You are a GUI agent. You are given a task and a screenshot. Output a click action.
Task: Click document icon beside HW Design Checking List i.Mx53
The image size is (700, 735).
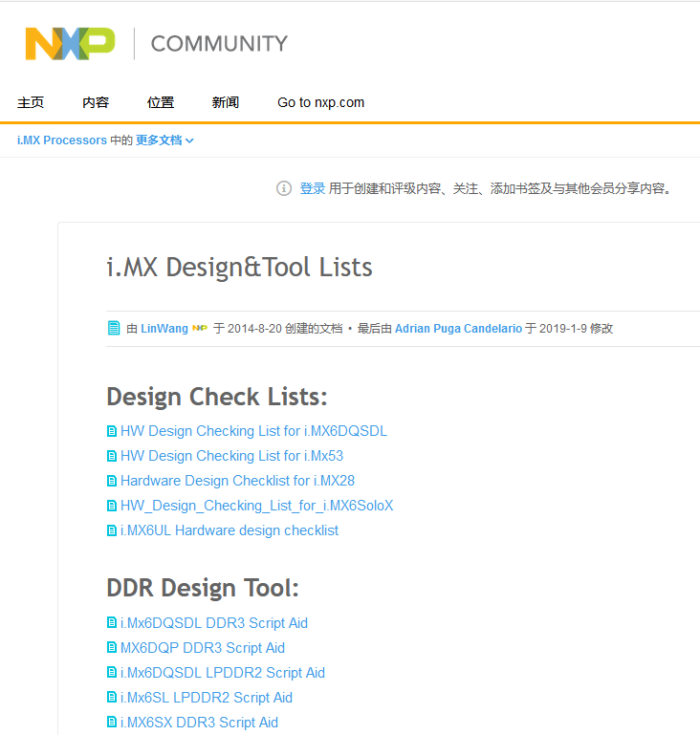pyautogui.click(x=112, y=456)
